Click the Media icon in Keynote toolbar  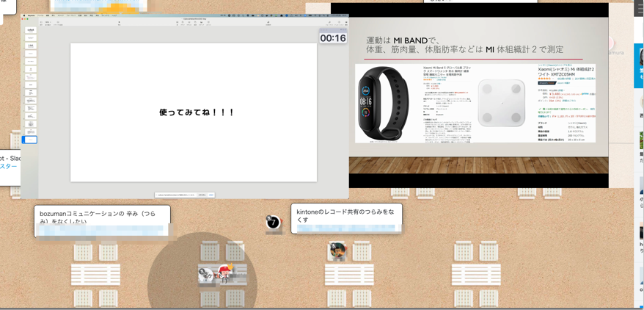[201, 23]
